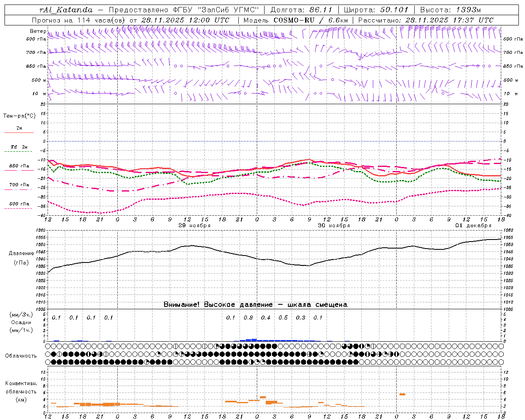This screenshot has width=525, height=420.
Task: Click the 30 ноября date label
Action: [334, 226]
